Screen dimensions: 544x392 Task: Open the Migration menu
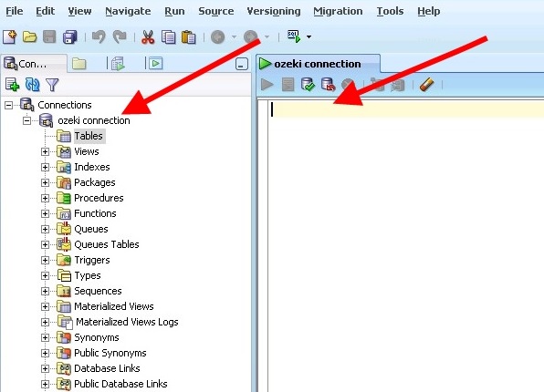tap(338, 11)
